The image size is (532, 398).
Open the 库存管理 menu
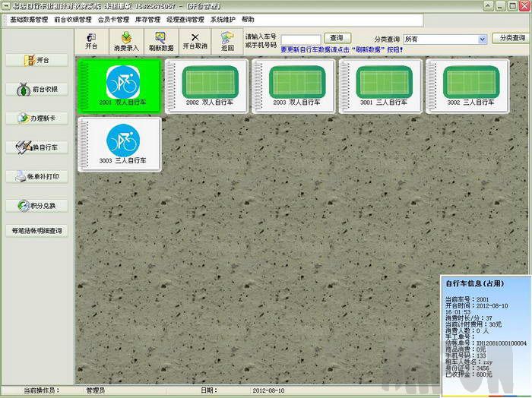pos(148,19)
